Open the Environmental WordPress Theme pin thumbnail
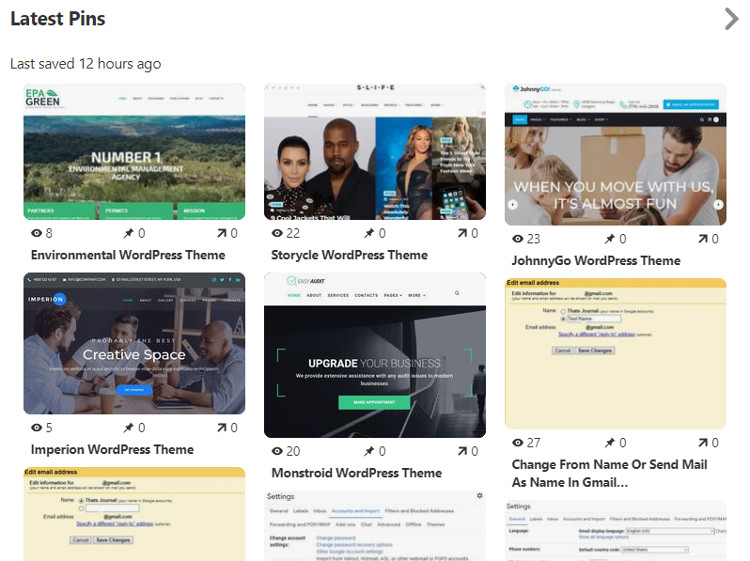The image size is (750, 561). point(134,152)
